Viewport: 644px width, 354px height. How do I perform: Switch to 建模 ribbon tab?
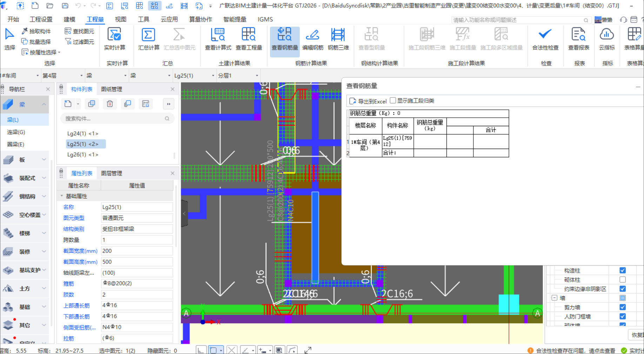tap(69, 19)
